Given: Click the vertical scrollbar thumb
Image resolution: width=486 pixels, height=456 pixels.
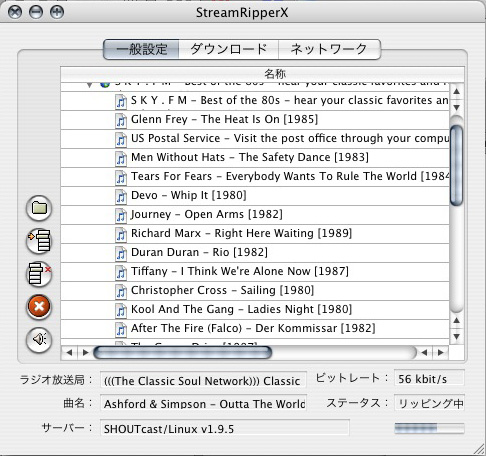Looking at the screenshot, I should (x=456, y=165).
